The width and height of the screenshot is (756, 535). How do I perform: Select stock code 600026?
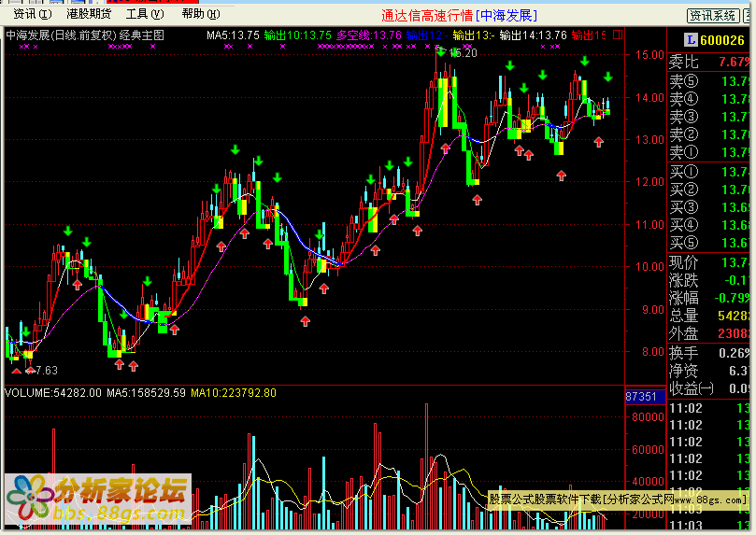tap(722, 40)
